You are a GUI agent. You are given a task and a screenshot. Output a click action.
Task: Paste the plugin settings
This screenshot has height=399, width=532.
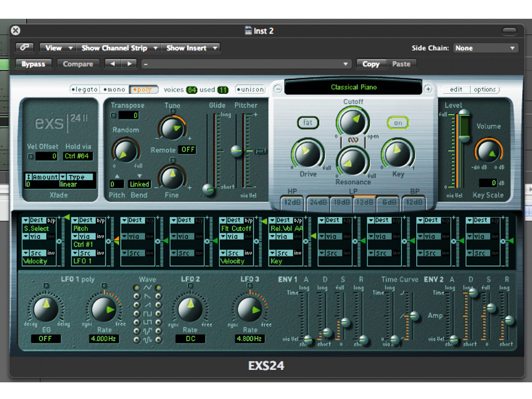pyautogui.click(x=401, y=64)
